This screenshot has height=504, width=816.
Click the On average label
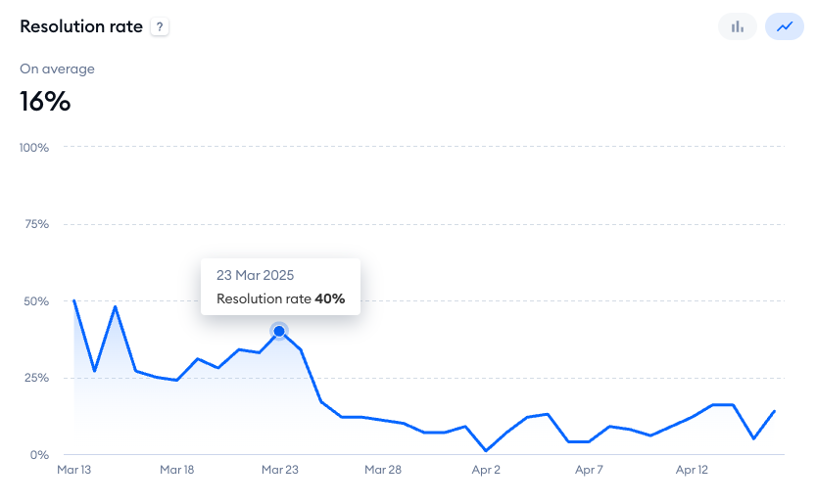click(57, 69)
